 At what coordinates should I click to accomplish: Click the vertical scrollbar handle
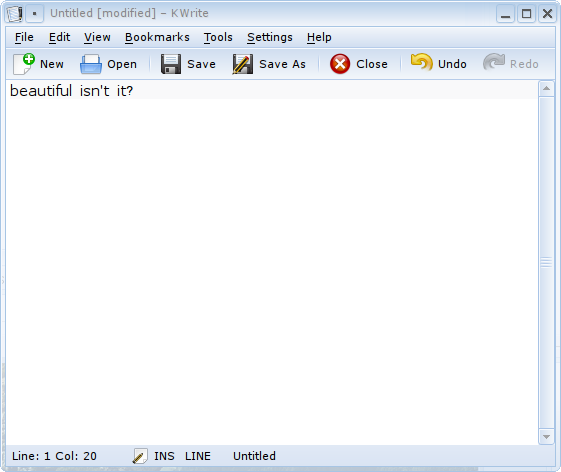click(546, 263)
